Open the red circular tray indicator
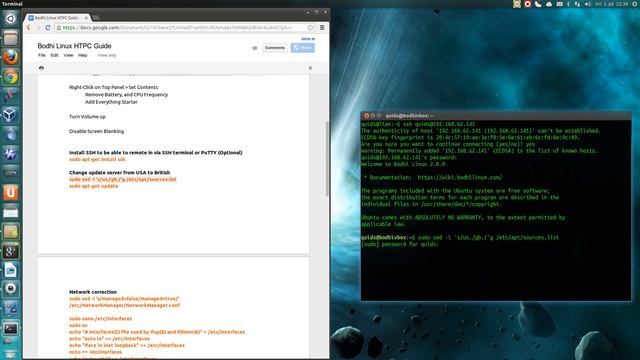Image resolution: width=640 pixels, height=360 pixels. pyautogui.click(x=527, y=4)
